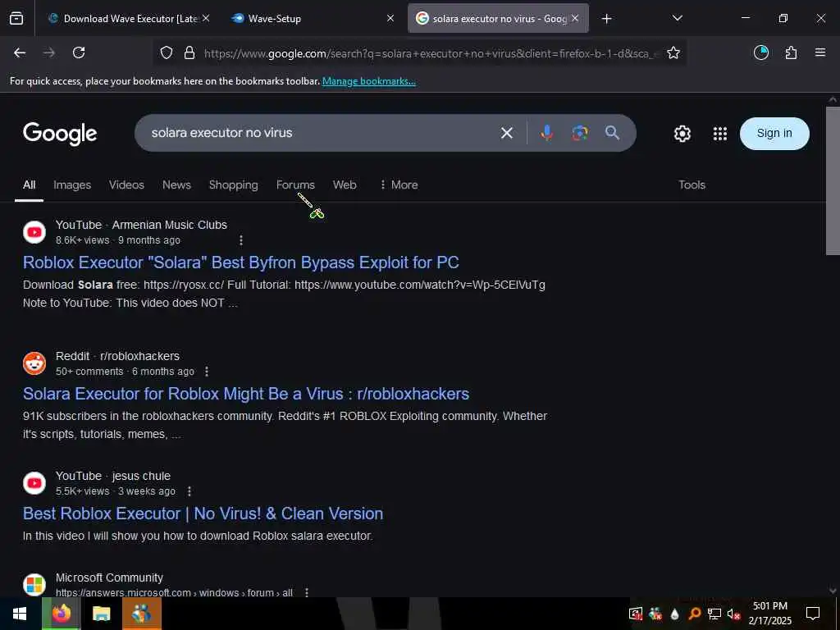Click the browser URL address bar
Image resolution: width=840 pixels, height=630 pixels.
click(431, 53)
